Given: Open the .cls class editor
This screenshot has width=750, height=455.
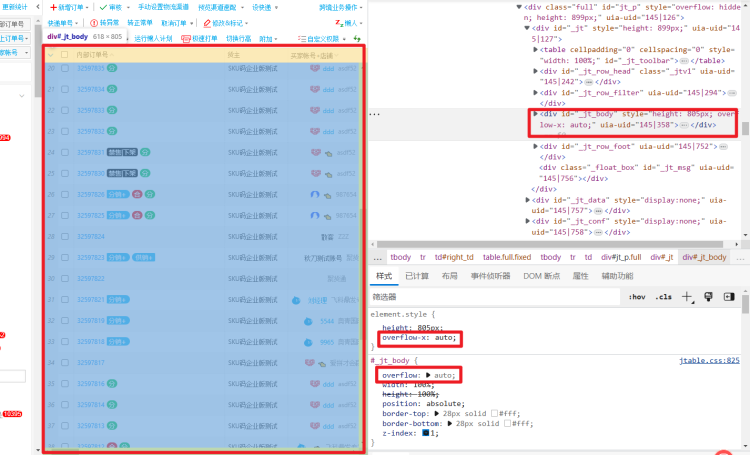Looking at the screenshot, I should pos(663,297).
